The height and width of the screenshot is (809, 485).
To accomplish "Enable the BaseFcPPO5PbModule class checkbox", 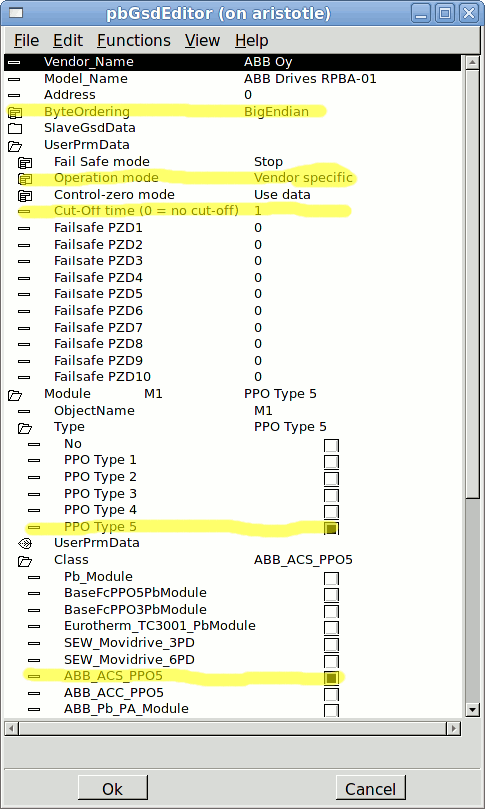I will pyautogui.click(x=331, y=594).
